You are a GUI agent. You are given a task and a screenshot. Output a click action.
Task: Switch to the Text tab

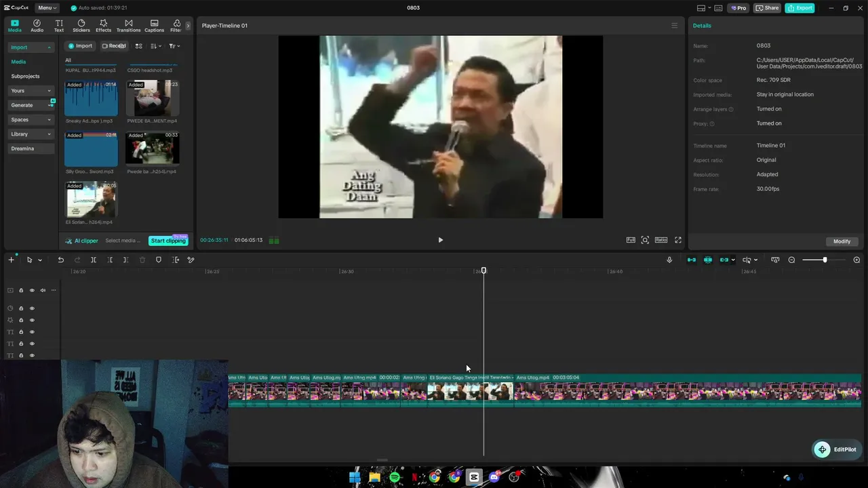[59, 26]
